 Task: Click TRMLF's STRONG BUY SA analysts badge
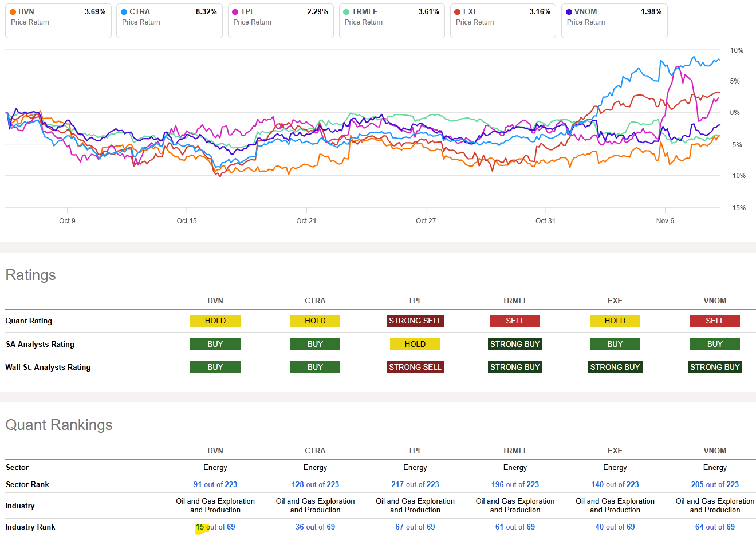point(515,344)
